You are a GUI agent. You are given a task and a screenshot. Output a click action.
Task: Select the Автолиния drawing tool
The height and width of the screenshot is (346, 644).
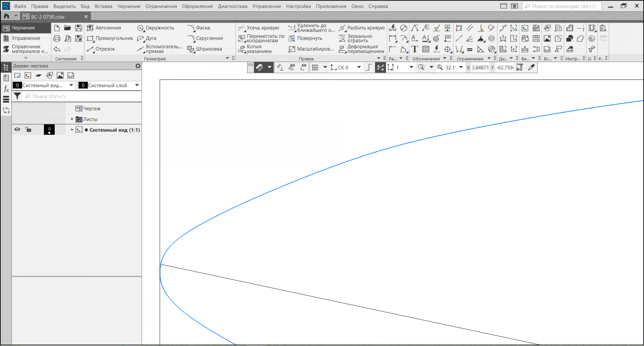pos(104,28)
